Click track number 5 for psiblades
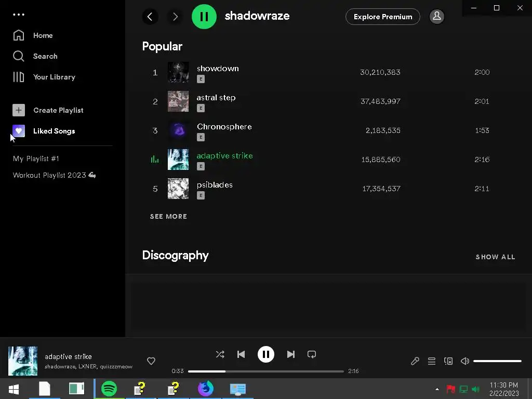This screenshot has height=399, width=532. point(155,189)
